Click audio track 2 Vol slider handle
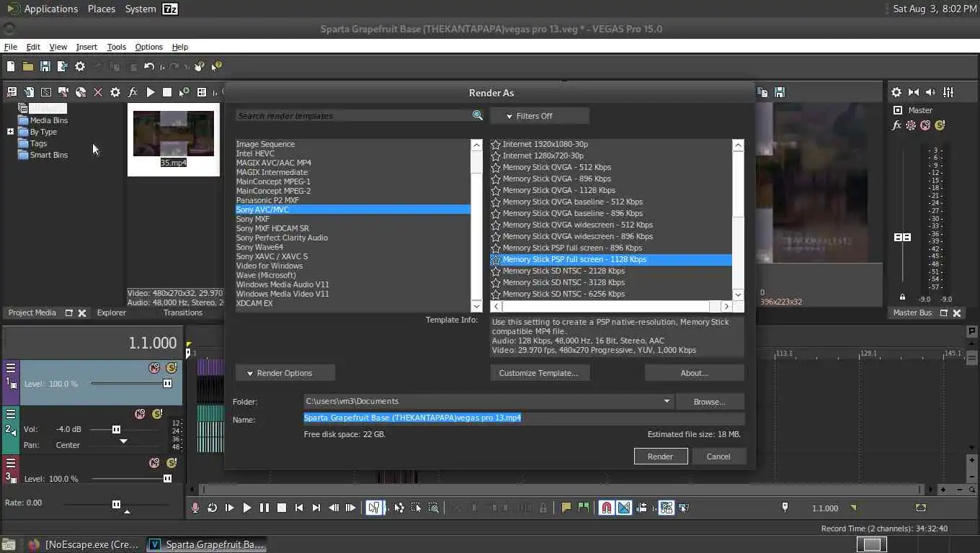The width and height of the screenshot is (980, 553). [116, 429]
